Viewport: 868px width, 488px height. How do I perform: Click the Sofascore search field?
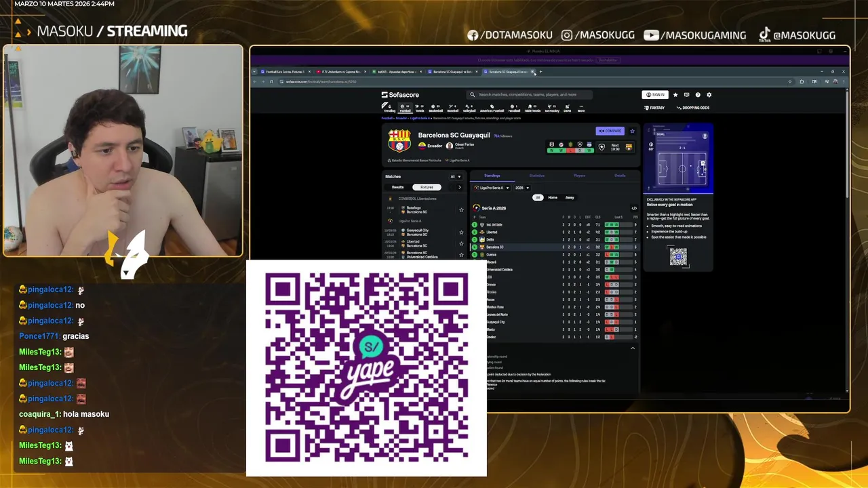(530, 95)
